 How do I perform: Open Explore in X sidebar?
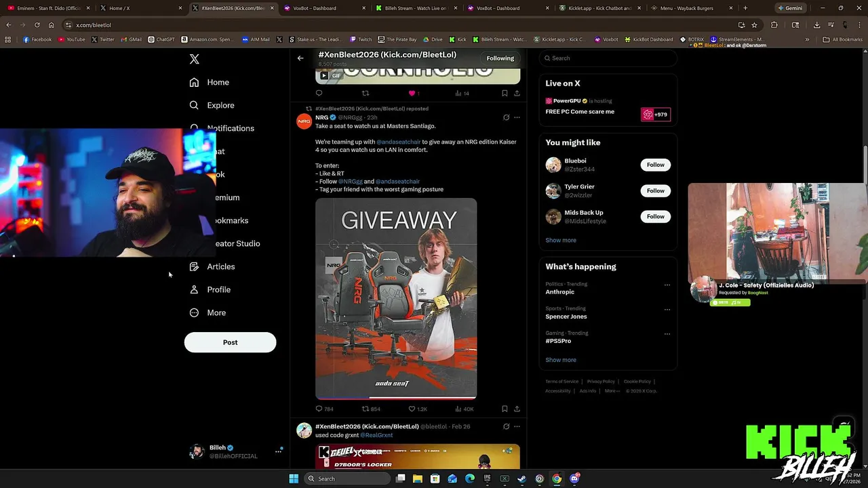tap(212, 105)
